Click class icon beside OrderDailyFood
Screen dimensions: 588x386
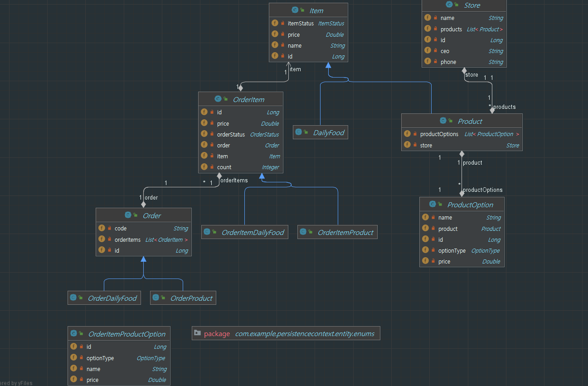coord(73,298)
